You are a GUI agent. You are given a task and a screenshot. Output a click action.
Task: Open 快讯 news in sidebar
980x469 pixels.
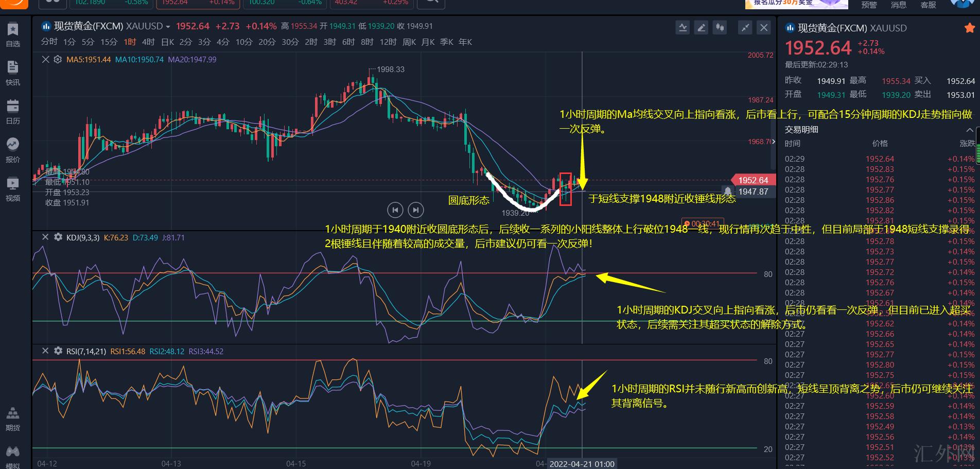point(13,73)
